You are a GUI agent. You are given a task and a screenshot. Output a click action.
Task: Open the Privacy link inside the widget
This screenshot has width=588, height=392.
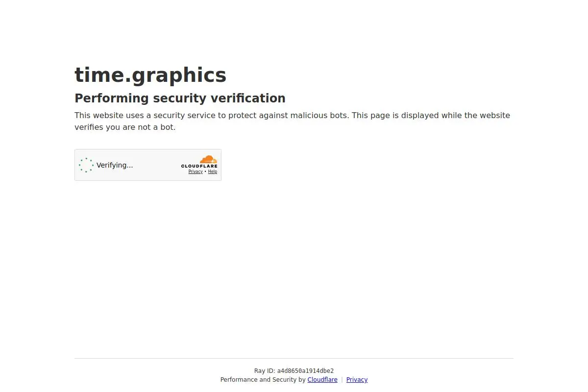(x=196, y=171)
